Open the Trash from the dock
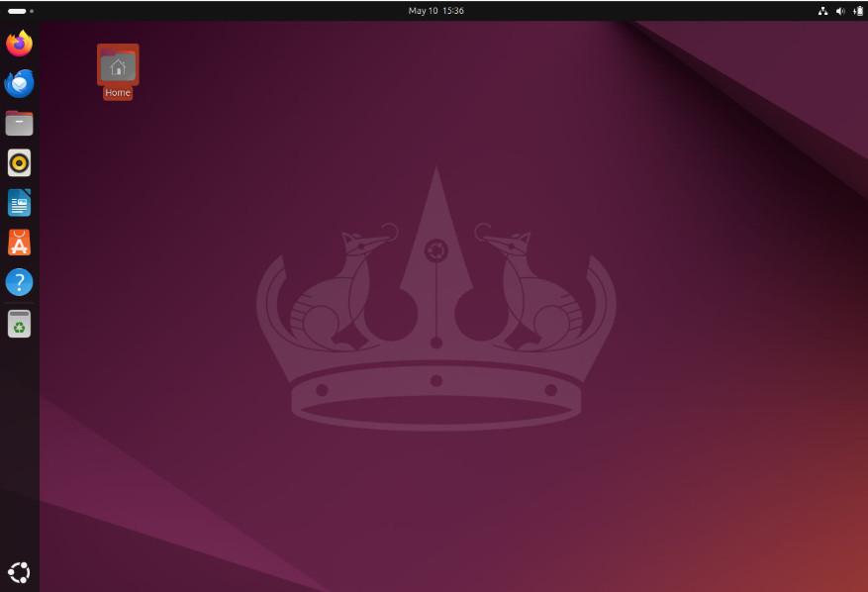The image size is (868, 592). click(18, 323)
